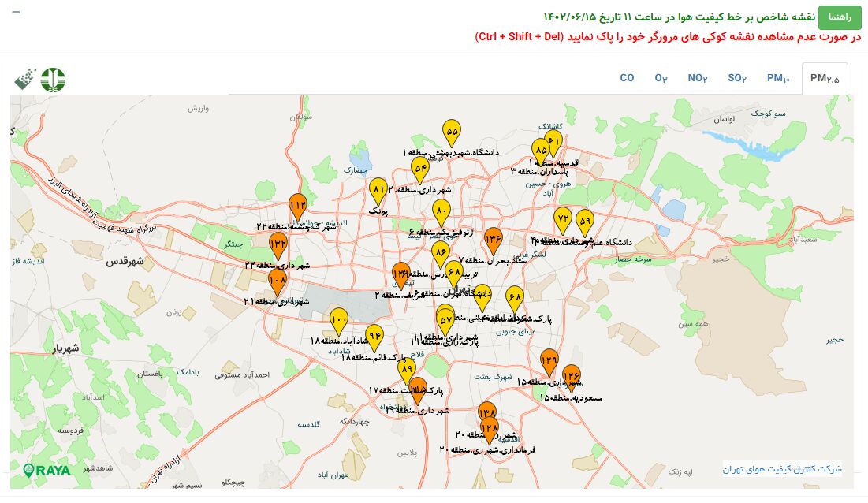
Task: Click the 81 marker at پونک
Action: (378, 192)
